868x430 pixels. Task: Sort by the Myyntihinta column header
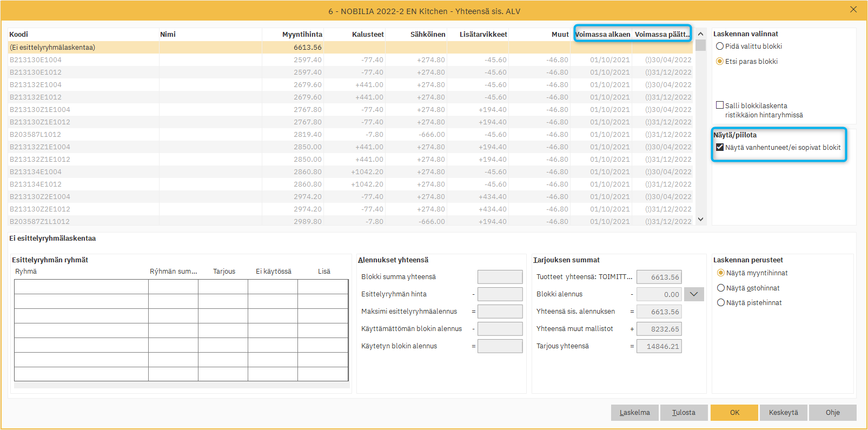pyautogui.click(x=302, y=35)
